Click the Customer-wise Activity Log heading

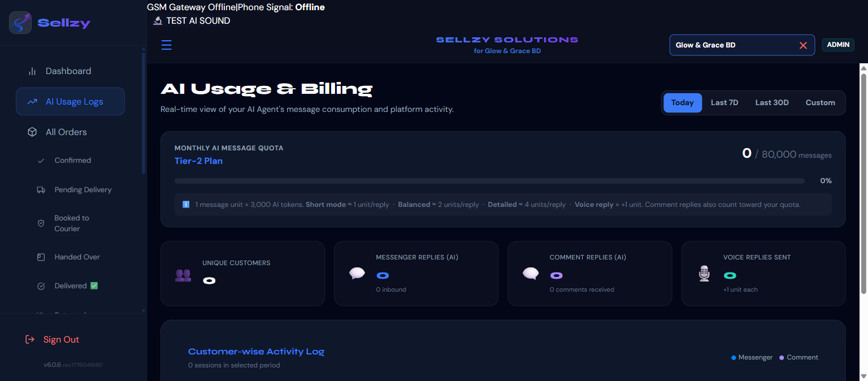256,352
